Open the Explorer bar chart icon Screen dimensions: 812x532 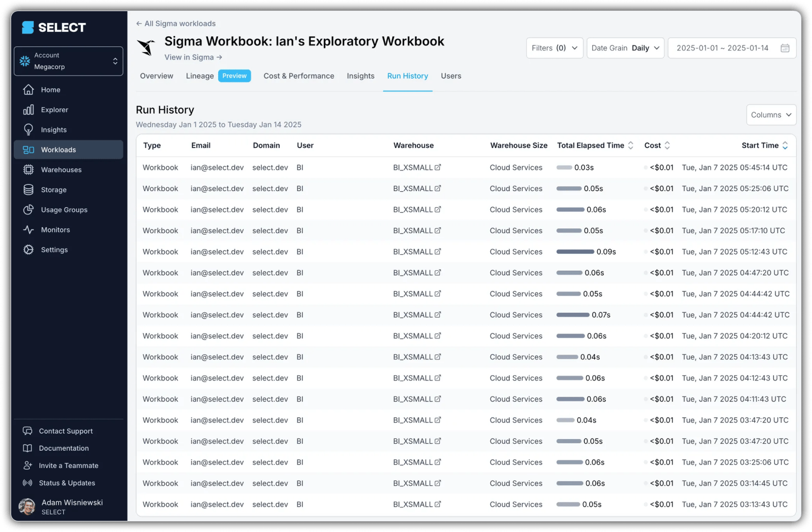29,110
